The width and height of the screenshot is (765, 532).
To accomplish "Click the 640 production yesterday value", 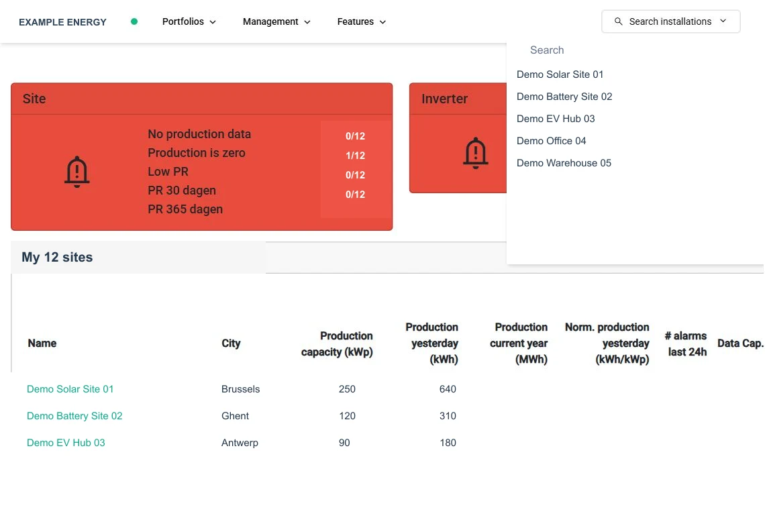I will tap(448, 389).
